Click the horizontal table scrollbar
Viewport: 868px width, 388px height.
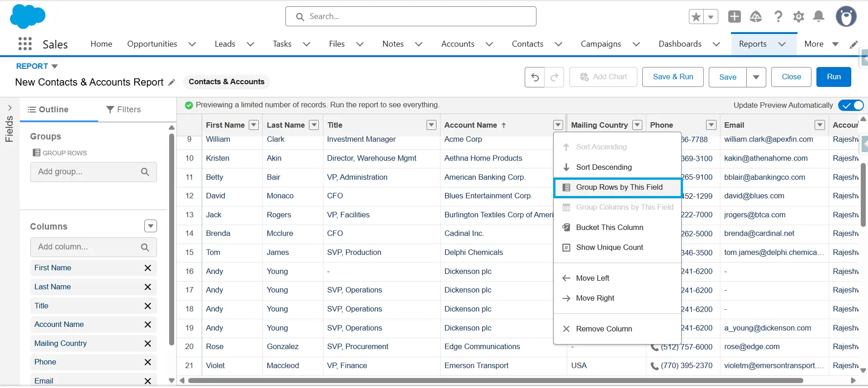coord(495,381)
